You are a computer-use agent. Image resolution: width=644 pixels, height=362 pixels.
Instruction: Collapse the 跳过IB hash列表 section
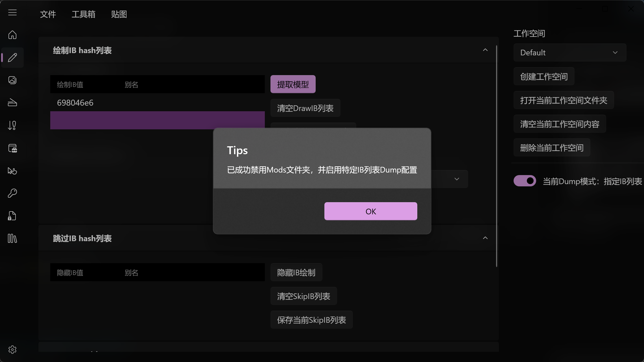(x=485, y=238)
